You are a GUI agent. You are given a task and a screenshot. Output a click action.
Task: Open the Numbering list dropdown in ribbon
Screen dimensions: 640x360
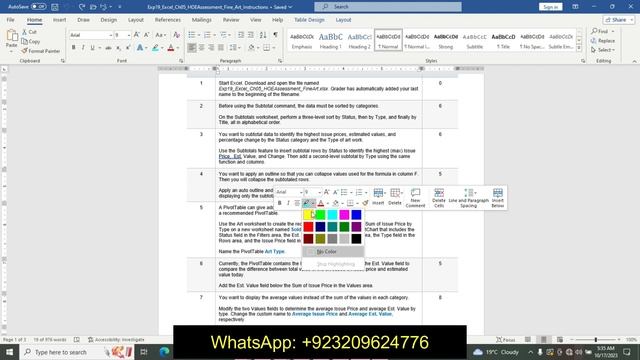coord(214,35)
